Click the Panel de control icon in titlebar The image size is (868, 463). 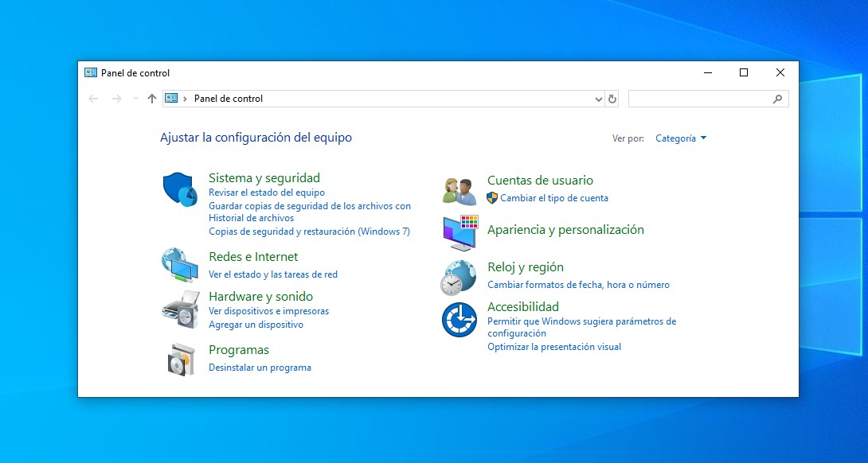pos(92,72)
